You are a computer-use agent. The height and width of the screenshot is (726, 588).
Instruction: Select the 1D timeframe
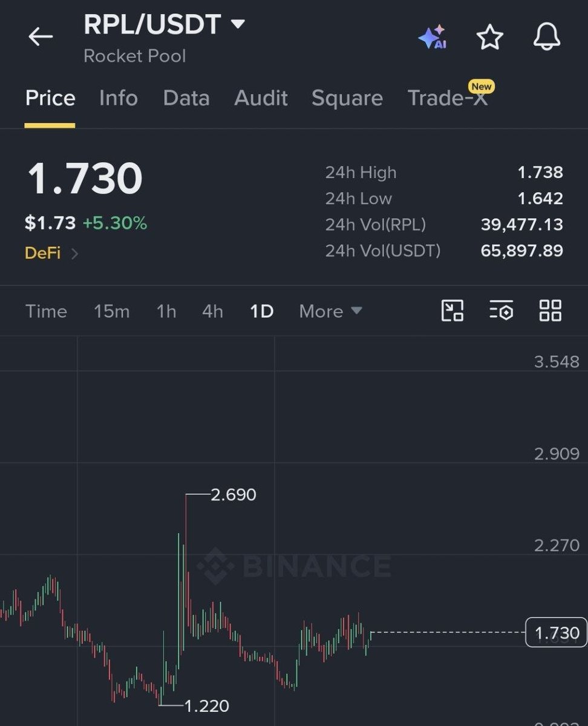click(261, 311)
